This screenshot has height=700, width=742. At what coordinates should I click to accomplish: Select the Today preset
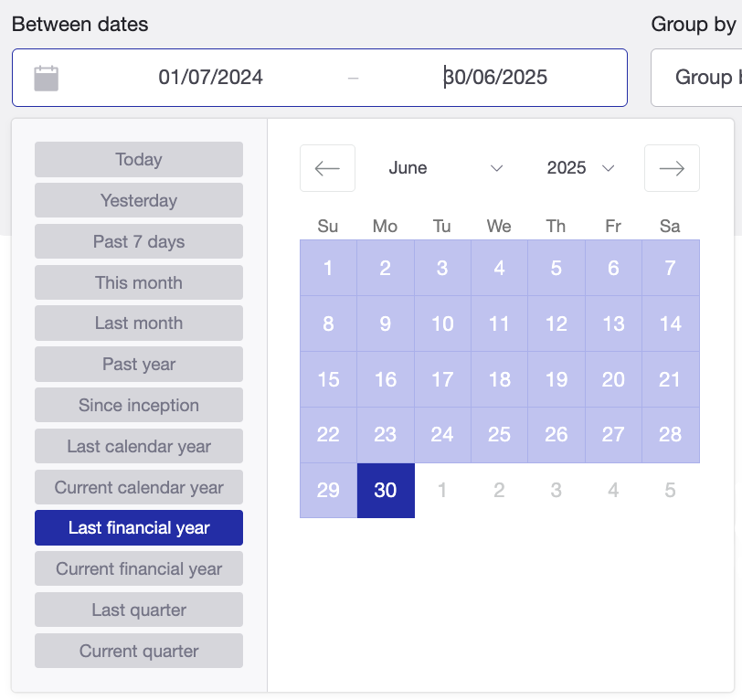point(139,160)
